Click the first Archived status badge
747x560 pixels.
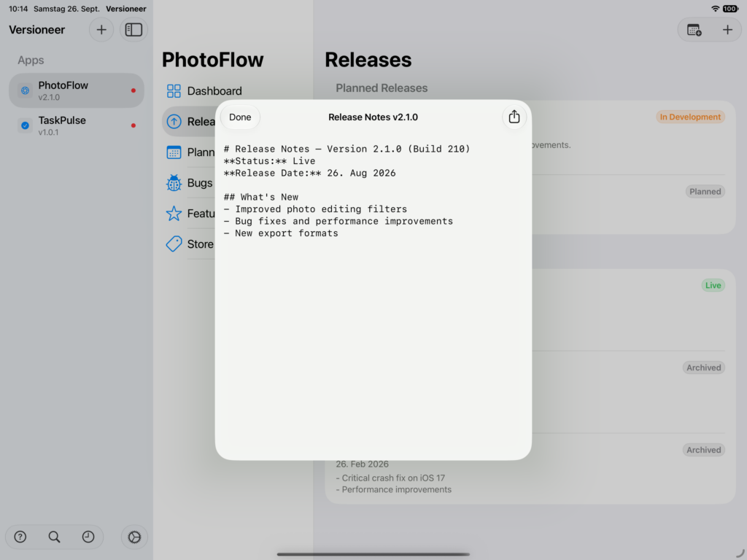pyautogui.click(x=704, y=367)
